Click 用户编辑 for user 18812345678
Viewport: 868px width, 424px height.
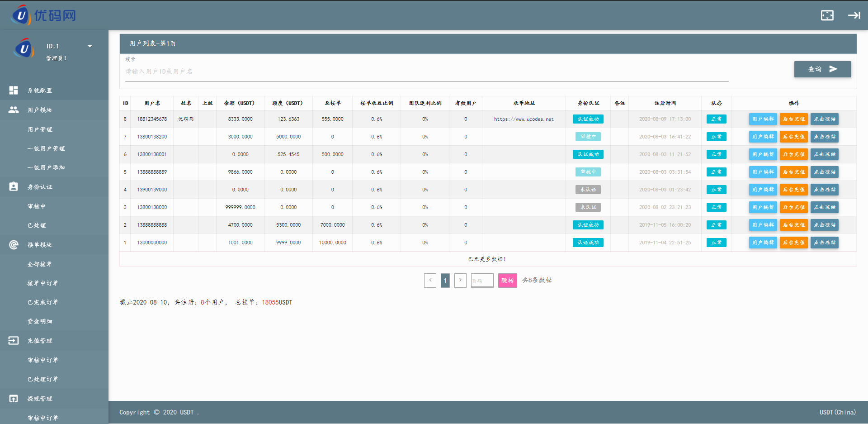click(x=763, y=119)
